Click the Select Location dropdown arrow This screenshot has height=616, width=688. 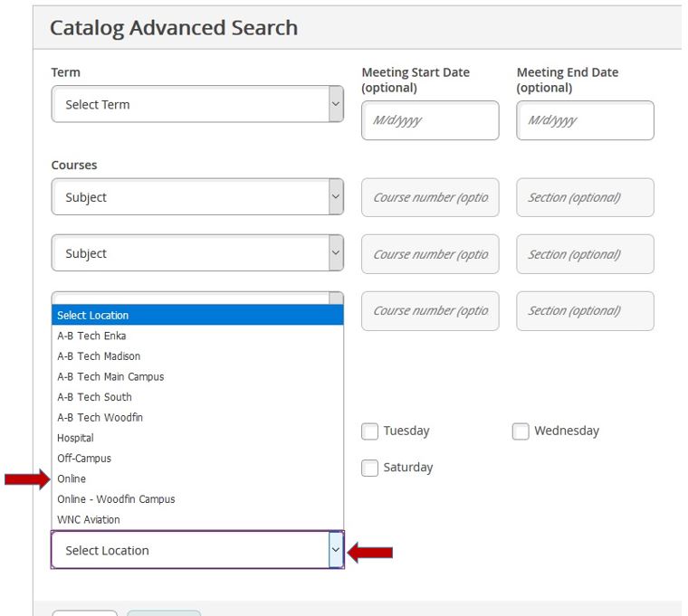tap(336, 550)
